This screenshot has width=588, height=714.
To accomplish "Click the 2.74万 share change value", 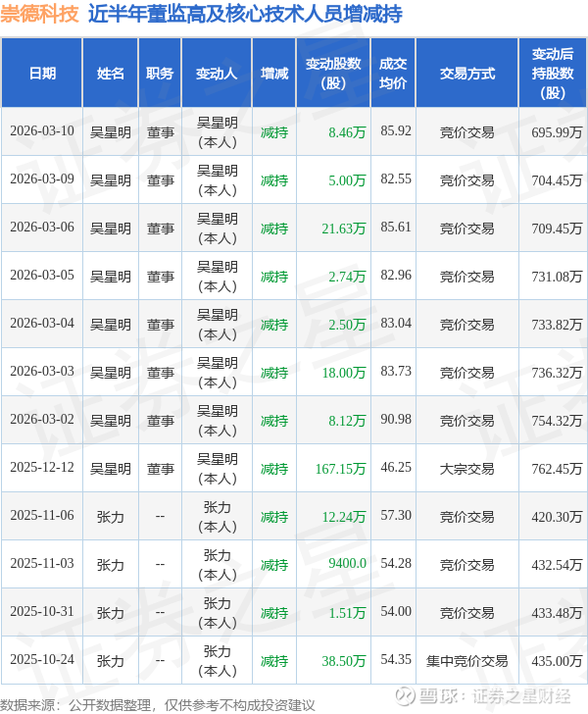I will (347, 277).
